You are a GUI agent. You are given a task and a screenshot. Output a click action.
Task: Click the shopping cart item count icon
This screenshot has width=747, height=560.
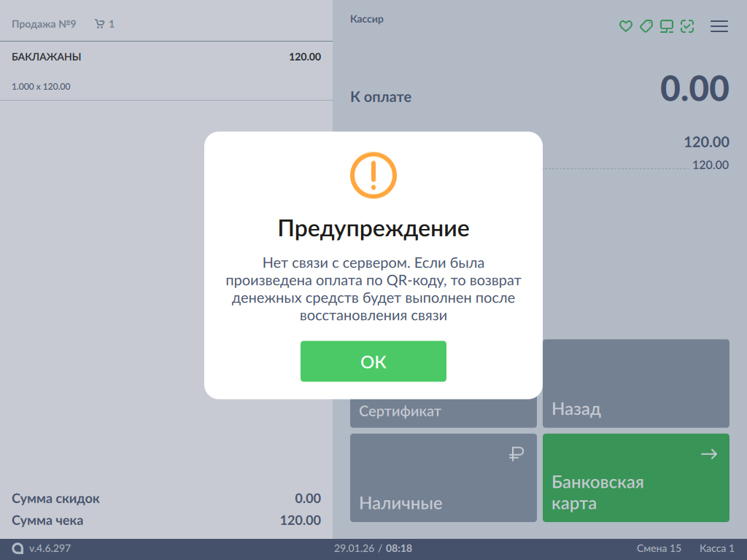100,24
